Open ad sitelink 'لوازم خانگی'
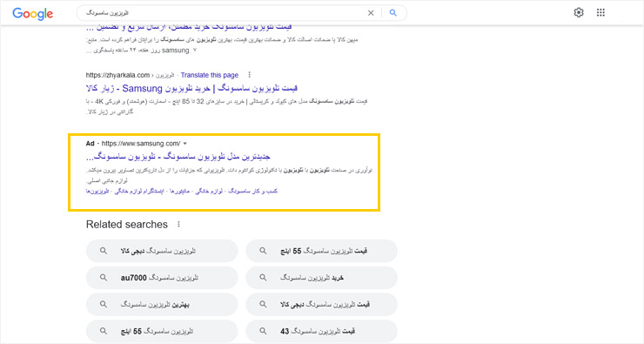This screenshot has width=644, height=344. coord(209,191)
